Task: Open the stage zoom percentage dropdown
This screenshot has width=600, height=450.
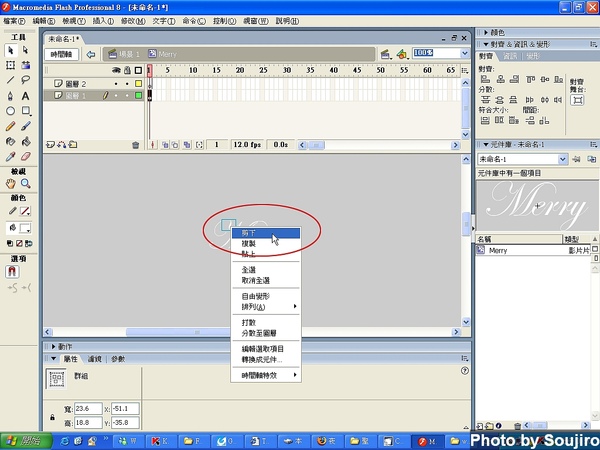Action: coord(465,53)
